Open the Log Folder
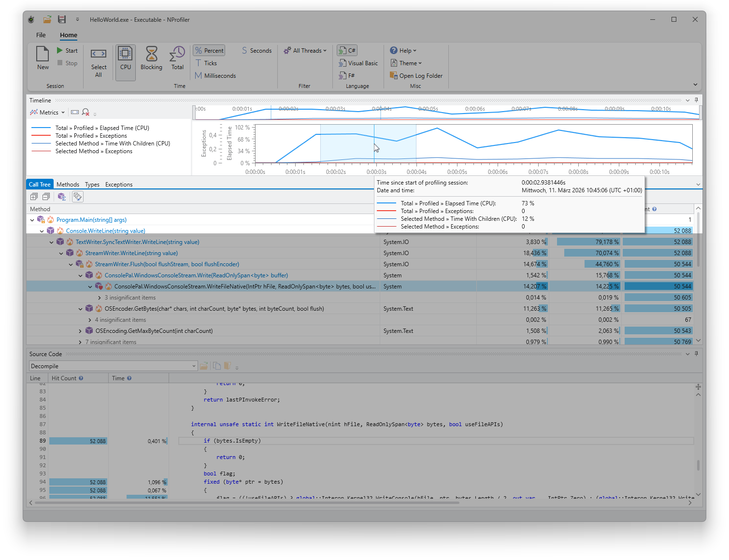Image resolution: width=729 pixels, height=560 pixels. (x=416, y=76)
